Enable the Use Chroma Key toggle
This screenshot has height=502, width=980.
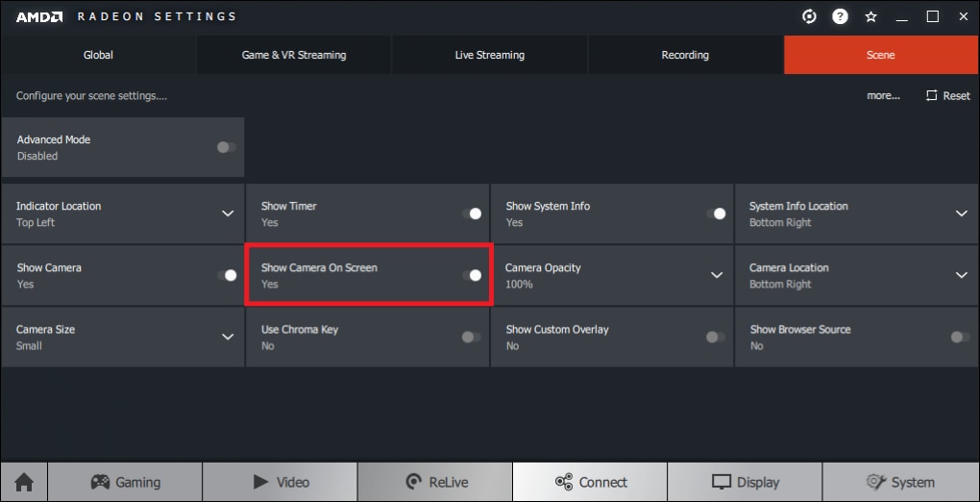tap(471, 337)
